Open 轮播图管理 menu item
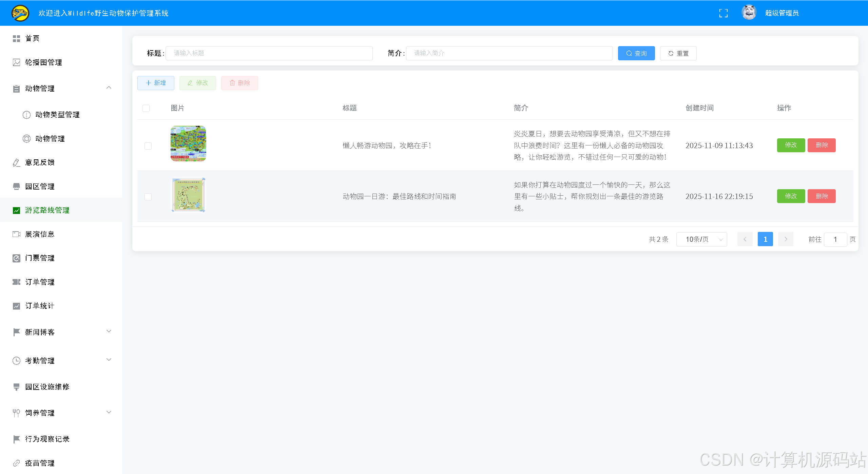The height and width of the screenshot is (474, 868). point(61,62)
